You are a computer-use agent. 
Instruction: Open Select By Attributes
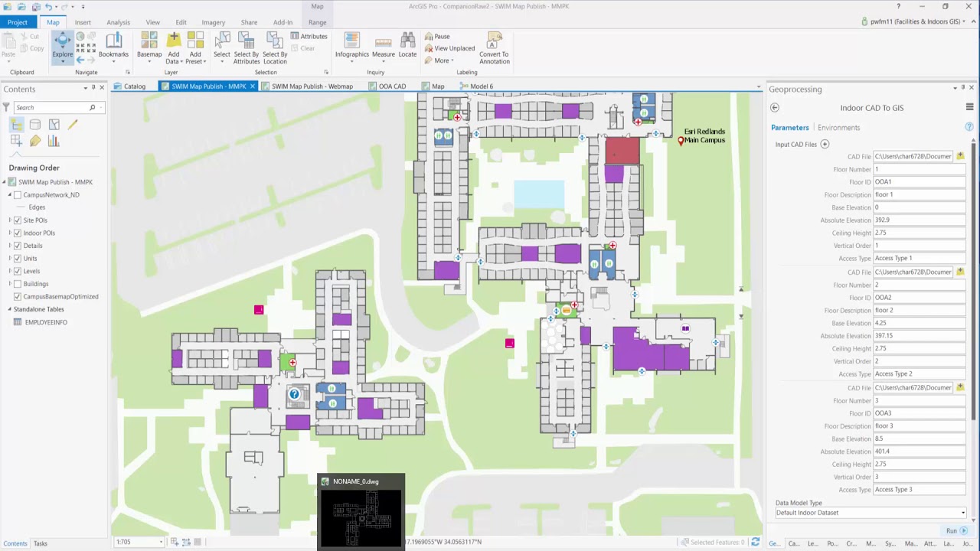click(247, 47)
